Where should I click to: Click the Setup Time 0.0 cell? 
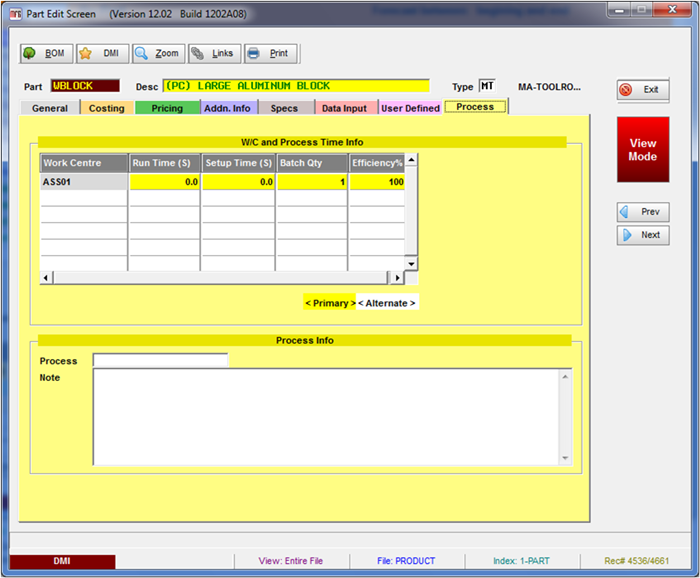(x=238, y=182)
